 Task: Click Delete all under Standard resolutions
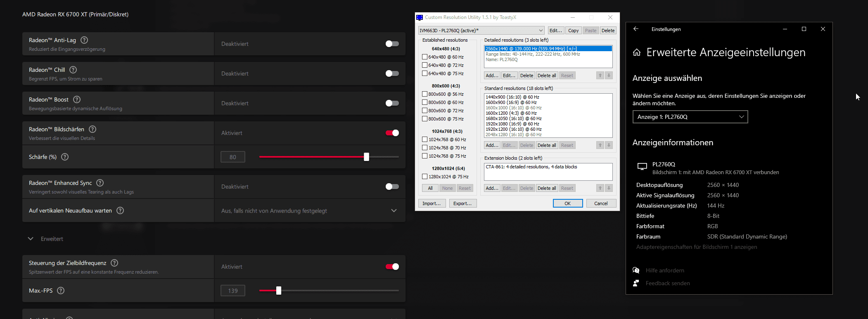[x=547, y=145]
